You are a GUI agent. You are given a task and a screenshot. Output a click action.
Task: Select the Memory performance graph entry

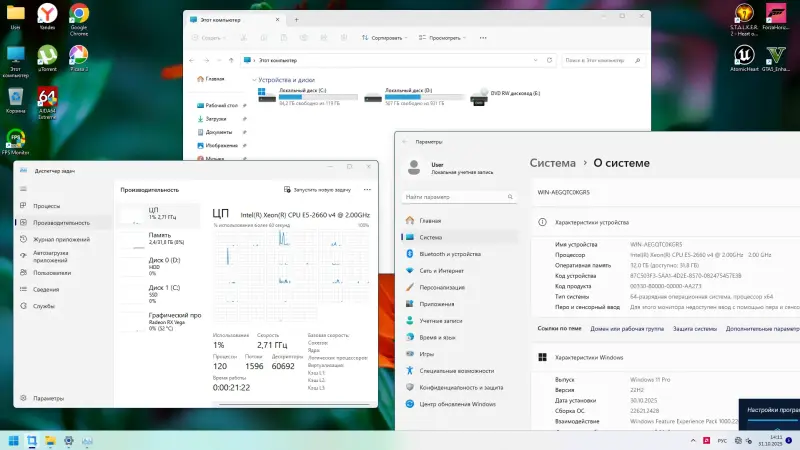[160, 238]
